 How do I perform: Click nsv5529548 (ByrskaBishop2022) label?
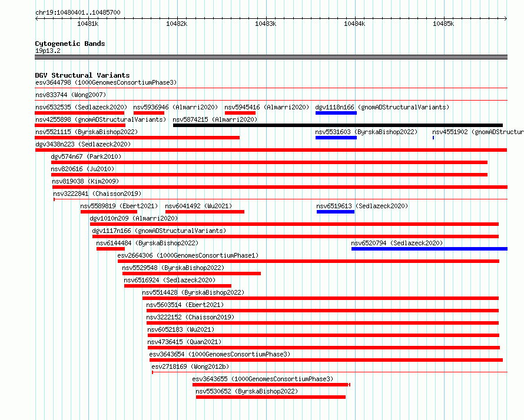tap(173, 268)
